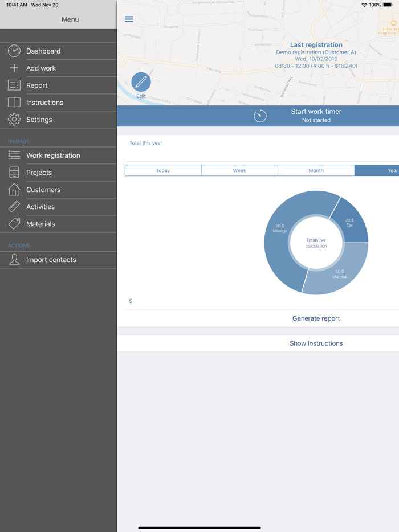Click Total this year label
This screenshot has width=399, height=532.
click(x=146, y=143)
